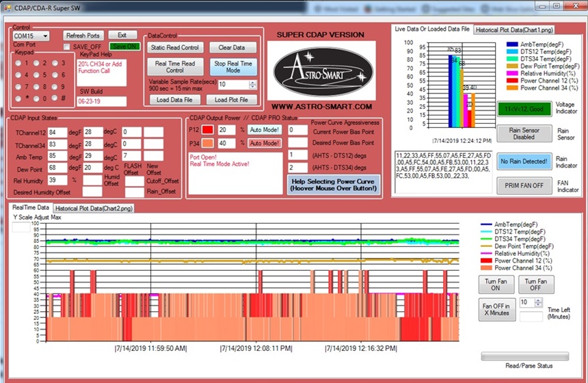Screen dimensions: 588x383
Task: Click Load Data File button
Action: coord(174,100)
